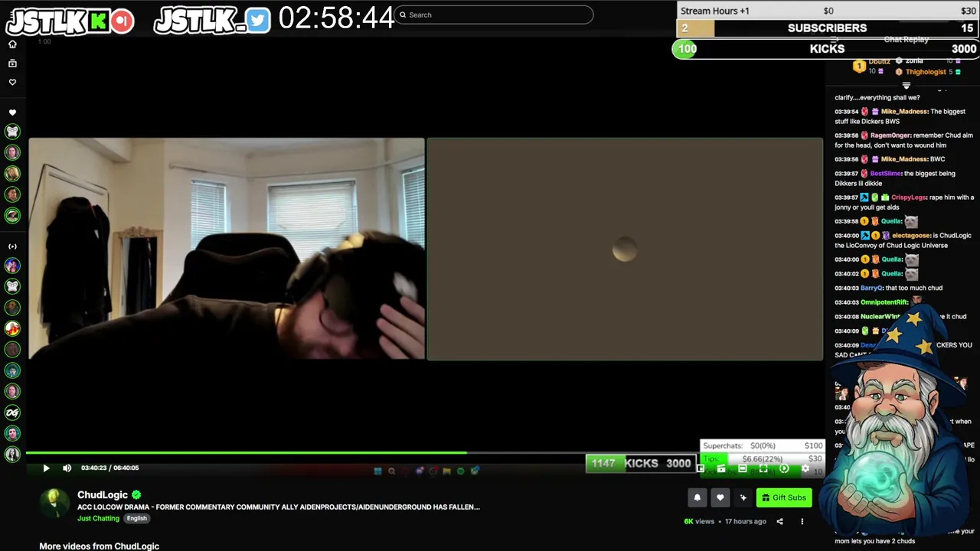Click the More videos from ChudLogic heading
Image resolution: width=980 pixels, height=551 pixels.
point(100,546)
